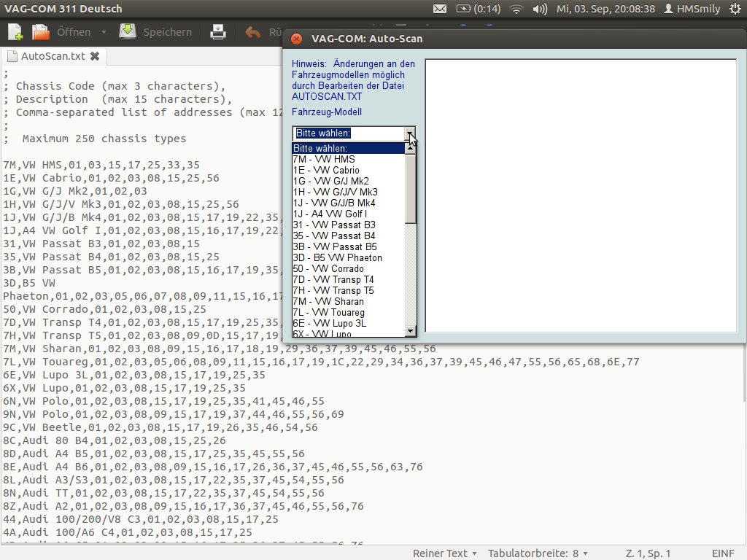Create a new document in gedit toolbar
Screen dimensions: 747x560
point(15,32)
